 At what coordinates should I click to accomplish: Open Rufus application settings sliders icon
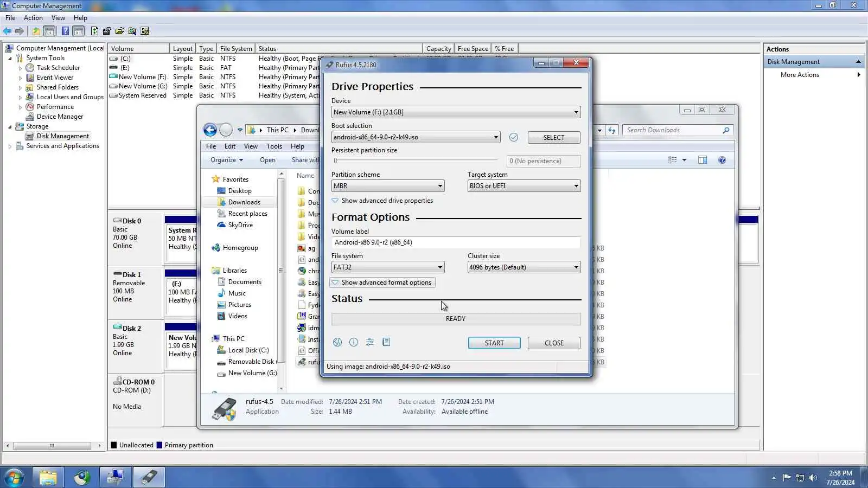click(x=370, y=342)
